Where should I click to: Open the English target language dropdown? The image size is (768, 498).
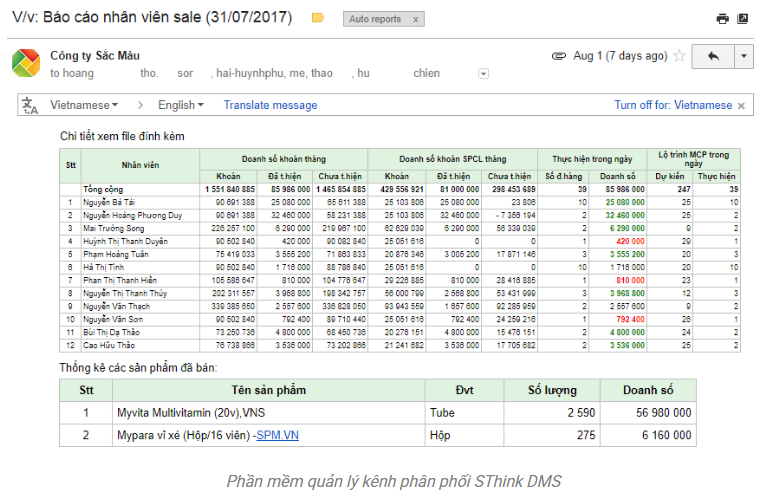pyautogui.click(x=180, y=105)
